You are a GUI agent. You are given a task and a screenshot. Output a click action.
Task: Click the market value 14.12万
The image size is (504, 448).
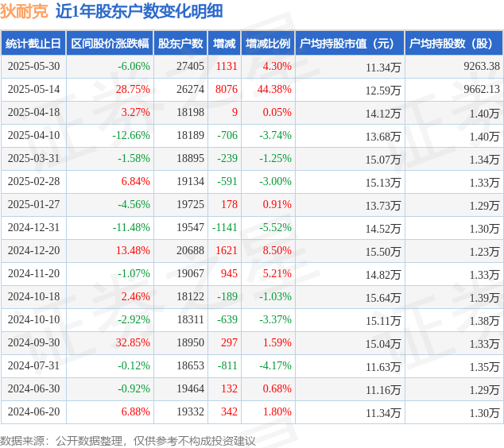click(x=383, y=114)
